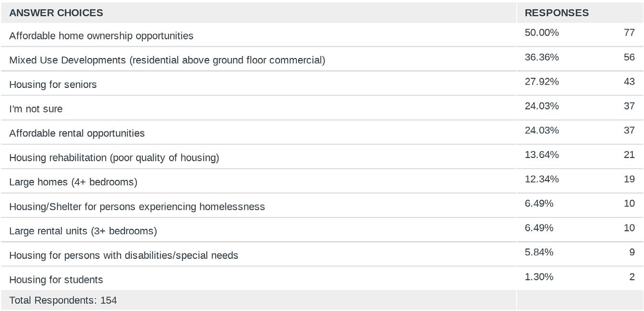Viewport: 644px width, 311px height.
Task: Click the ANSWER CHOICES column header
Action: click(56, 13)
